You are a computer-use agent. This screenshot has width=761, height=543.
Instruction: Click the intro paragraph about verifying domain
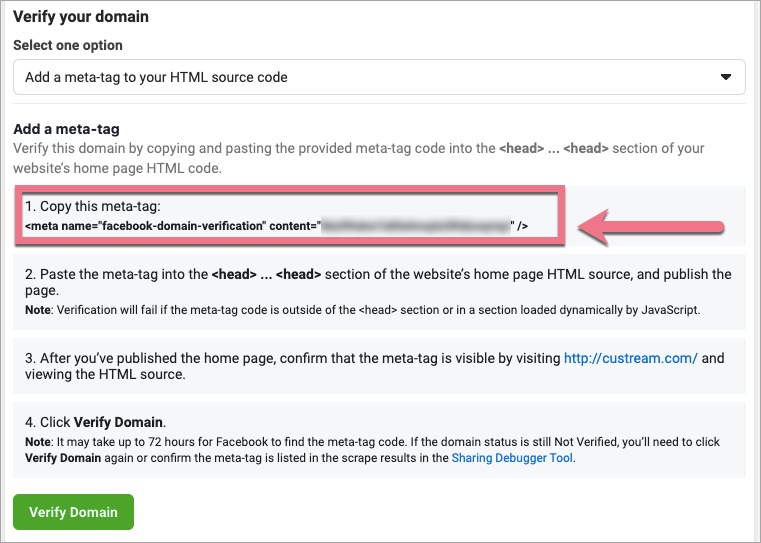[x=250, y=149]
